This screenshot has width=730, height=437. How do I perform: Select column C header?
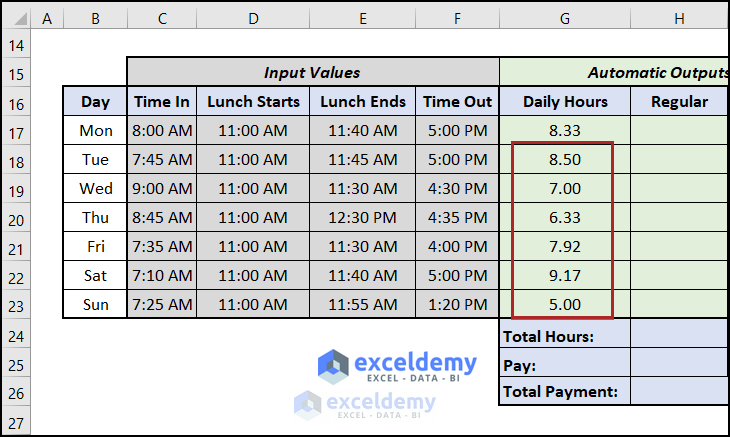[x=162, y=19]
